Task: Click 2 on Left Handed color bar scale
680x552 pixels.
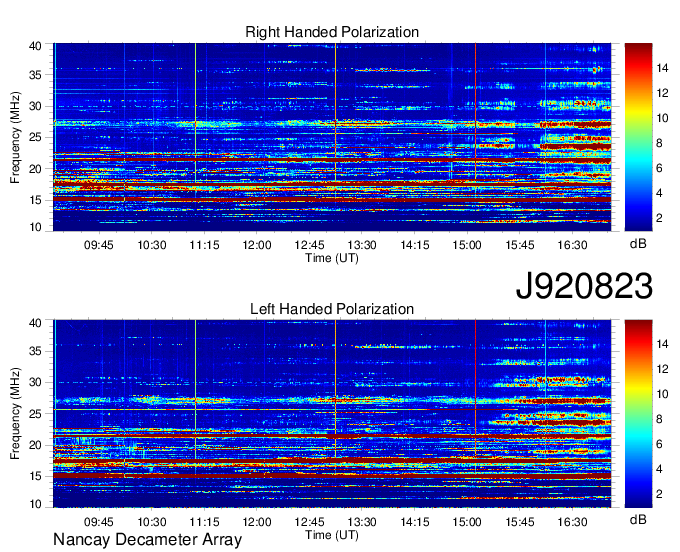Action: coord(659,494)
